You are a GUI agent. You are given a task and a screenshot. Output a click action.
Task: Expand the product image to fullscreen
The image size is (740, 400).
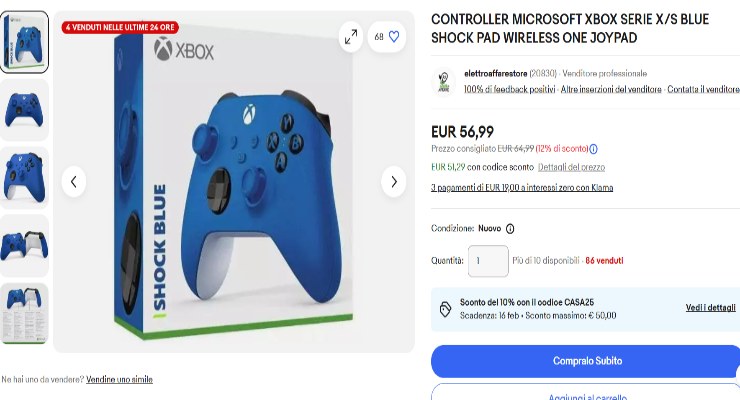351,37
